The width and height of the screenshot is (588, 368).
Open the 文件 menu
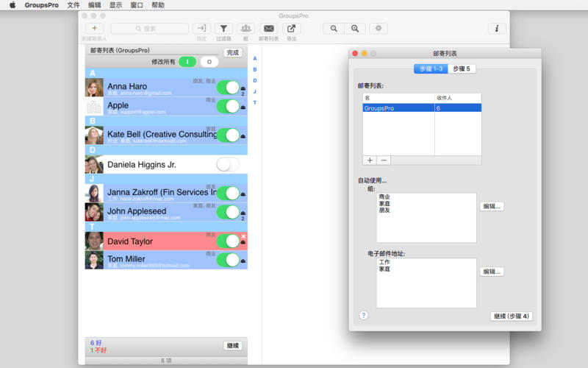point(73,5)
